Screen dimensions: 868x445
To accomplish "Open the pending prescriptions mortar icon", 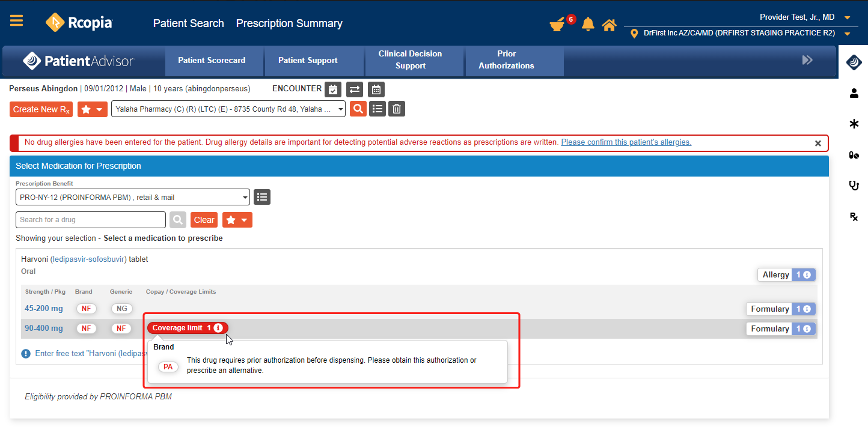I will pyautogui.click(x=558, y=25).
